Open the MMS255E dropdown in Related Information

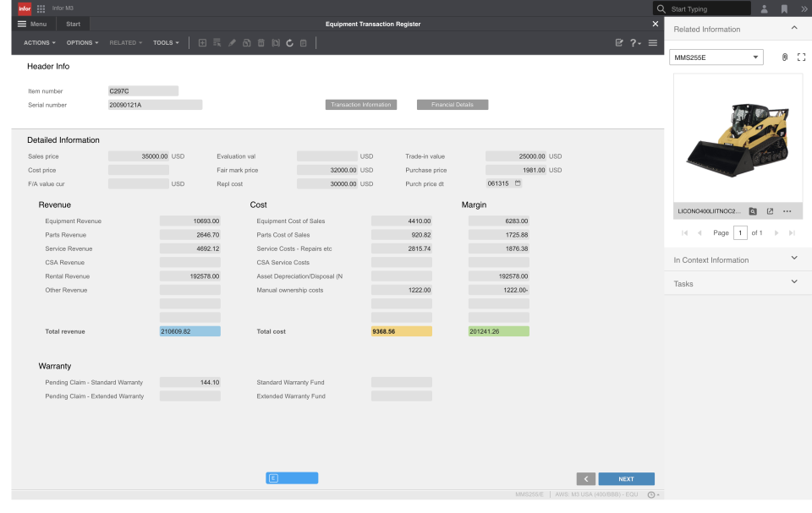[757, 57]
